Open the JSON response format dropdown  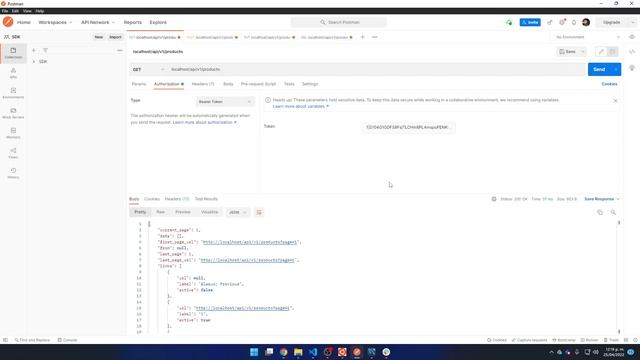[x=238, y=212]
